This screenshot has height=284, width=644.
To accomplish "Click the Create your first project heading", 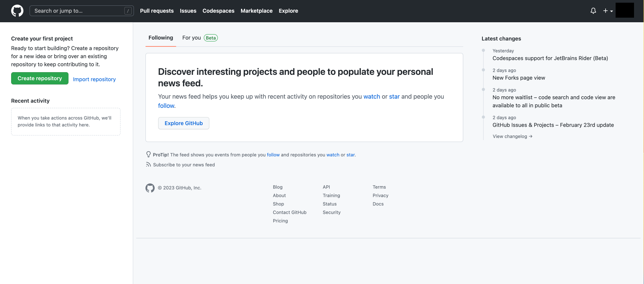I will point(42,39).
